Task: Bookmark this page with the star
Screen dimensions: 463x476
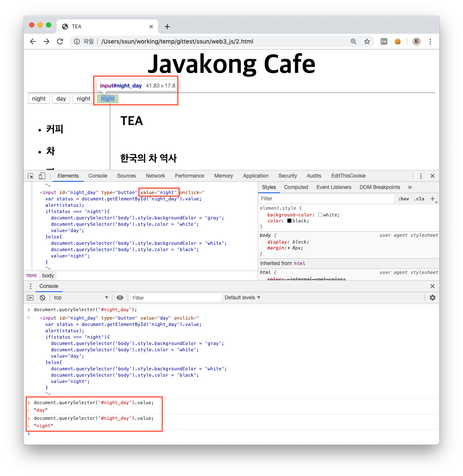Action: 367,41
